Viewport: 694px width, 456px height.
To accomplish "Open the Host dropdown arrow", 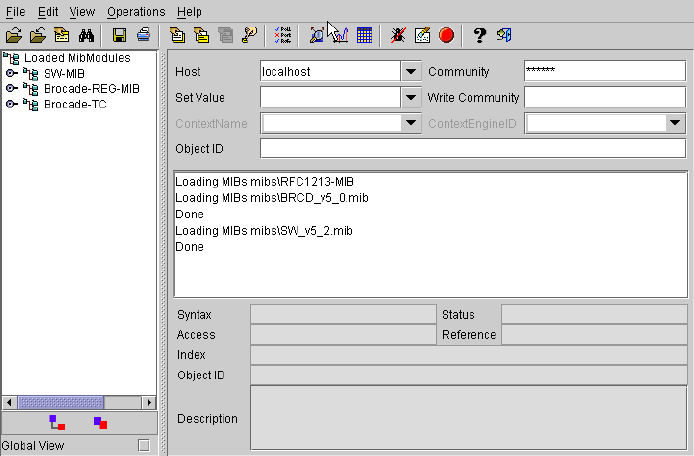I will pyautogui.click(x=411, y=72).
